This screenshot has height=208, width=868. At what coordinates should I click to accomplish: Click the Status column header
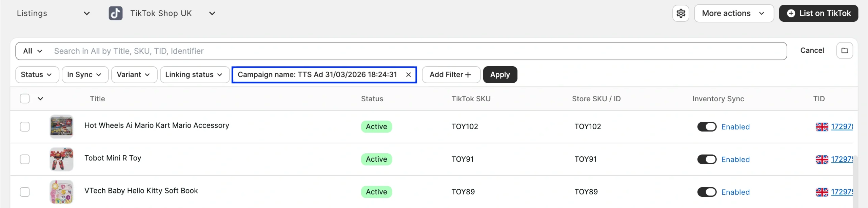pyautogui.click(x=372, y=99)
